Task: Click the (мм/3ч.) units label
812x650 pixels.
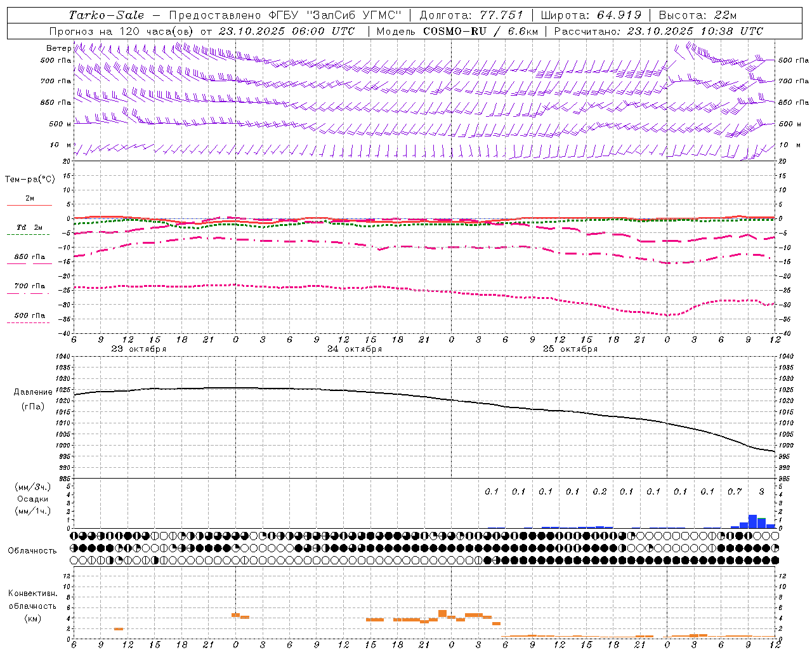Action: click(x=33, y=487)
